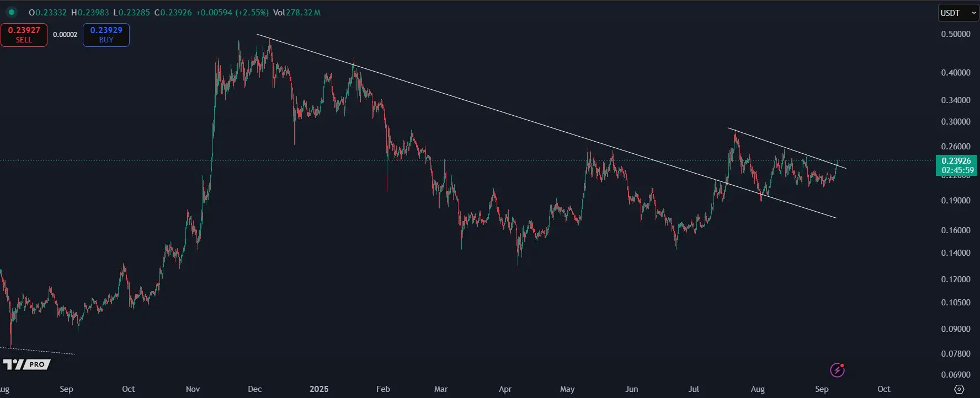Screen dimensions: 980x398
Task: Click the 0.26000 price axis label
Action: click(x=956, y=147)
